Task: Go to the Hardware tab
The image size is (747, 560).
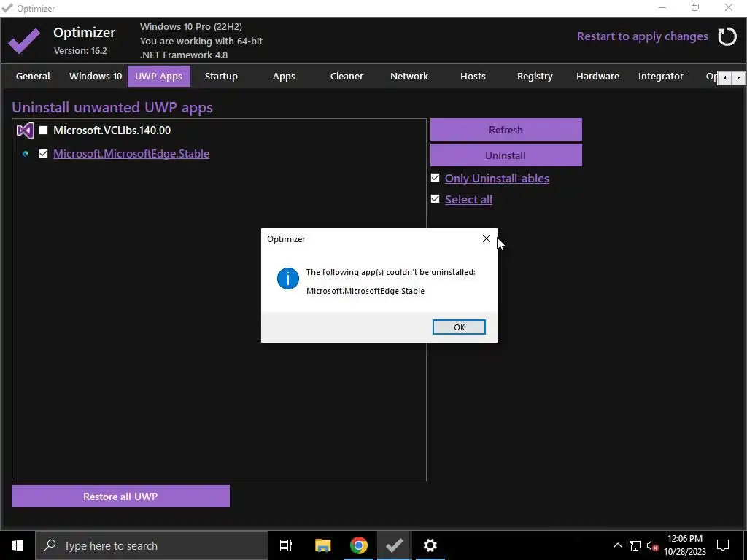Action: point(598,76)
